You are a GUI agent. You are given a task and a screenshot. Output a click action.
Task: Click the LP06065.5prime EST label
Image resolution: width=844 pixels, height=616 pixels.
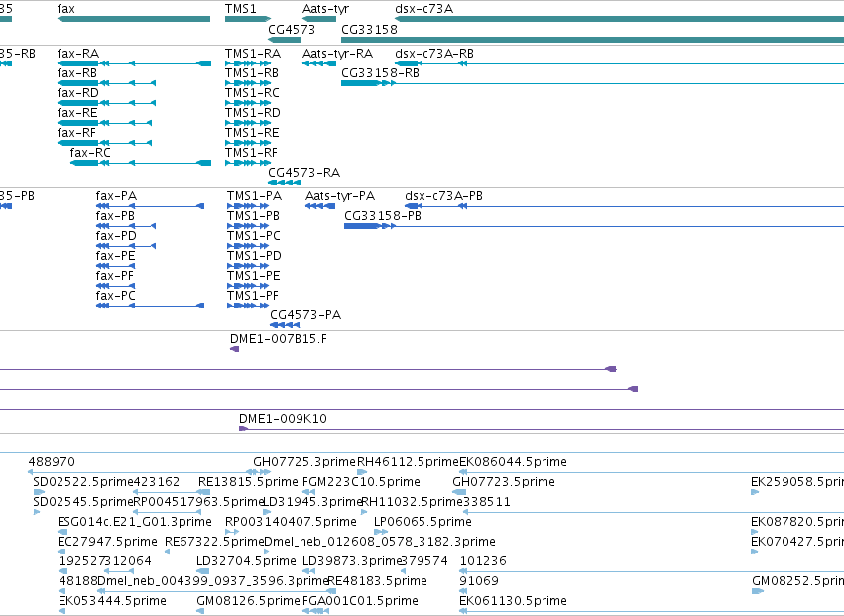pos(422,522)
